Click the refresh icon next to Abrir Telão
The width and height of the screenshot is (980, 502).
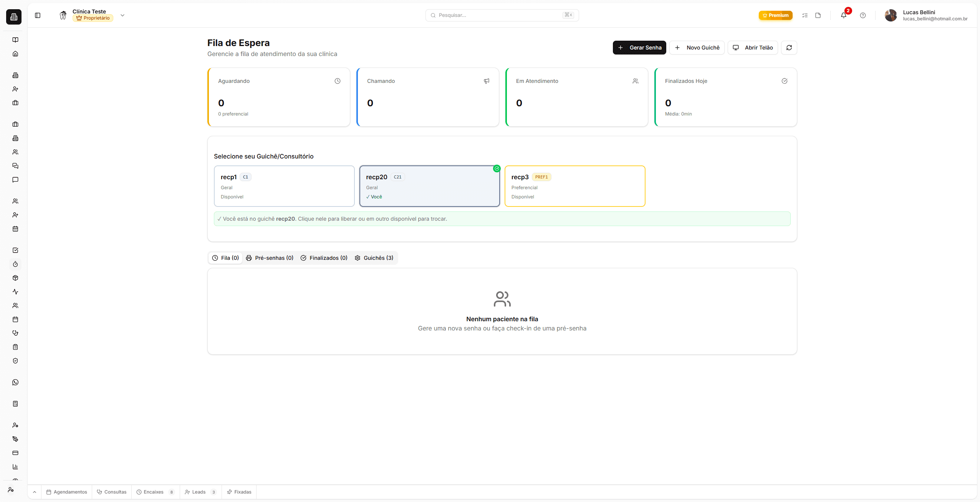pos(789,47)
